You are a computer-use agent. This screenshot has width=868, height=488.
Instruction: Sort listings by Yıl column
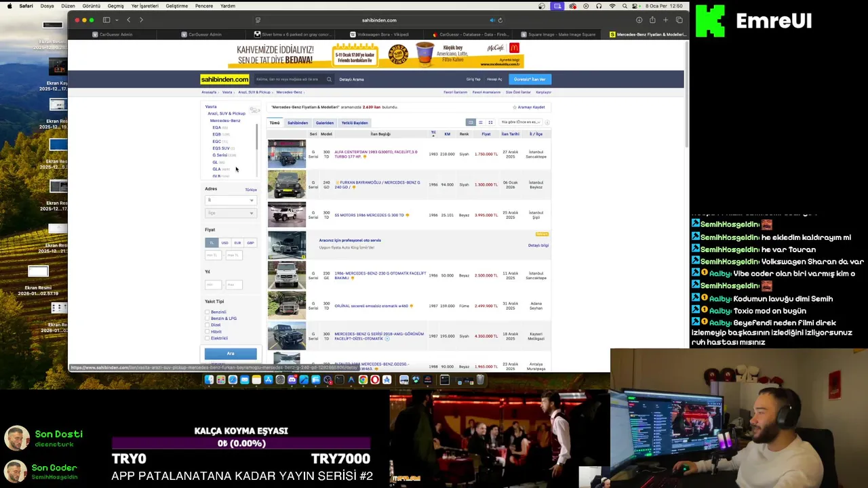click(433, 134)
